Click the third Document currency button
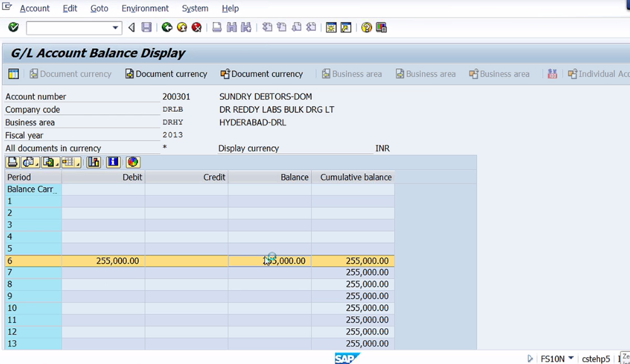Image resolution: width=630 pixels, height=364 pixels. pos(262,74)
